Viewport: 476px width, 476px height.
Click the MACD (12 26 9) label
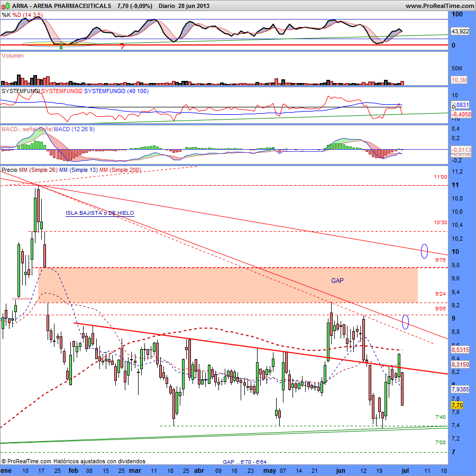74,130
